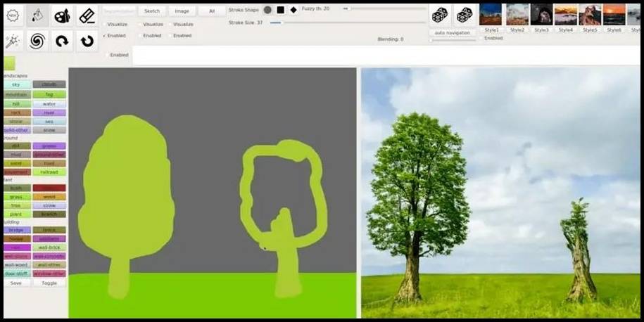Select the palette and brush tool

click(62, 16)
